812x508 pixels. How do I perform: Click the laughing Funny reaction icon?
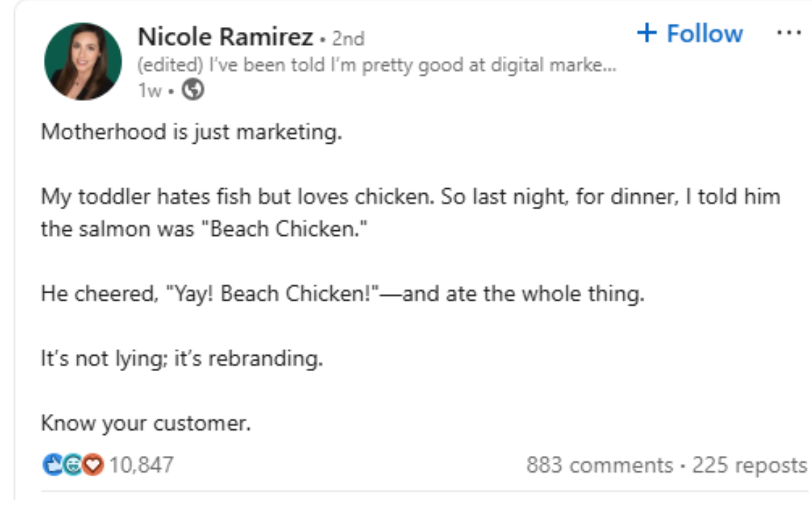pos(74,465)
